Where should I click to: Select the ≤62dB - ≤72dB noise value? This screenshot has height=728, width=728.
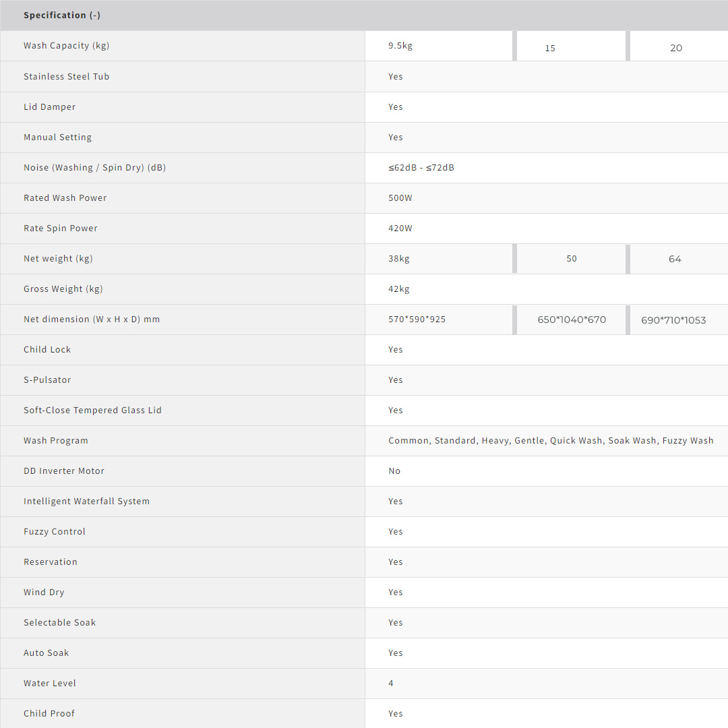421,168
